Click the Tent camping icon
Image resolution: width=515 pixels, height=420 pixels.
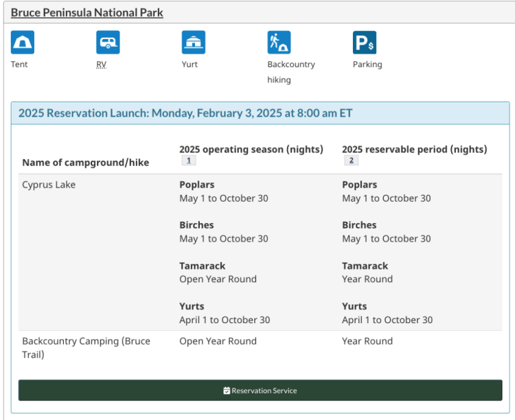(23, 43)
